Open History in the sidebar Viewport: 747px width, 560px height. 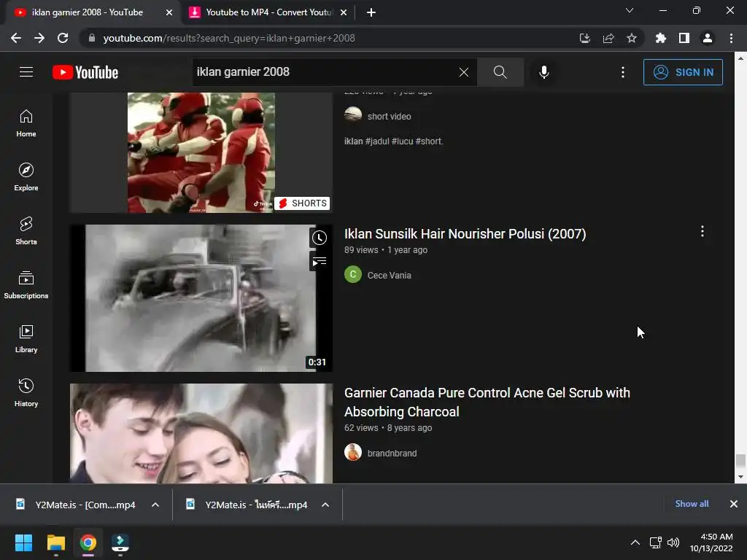pyautogui.click(x=26, y=393)
